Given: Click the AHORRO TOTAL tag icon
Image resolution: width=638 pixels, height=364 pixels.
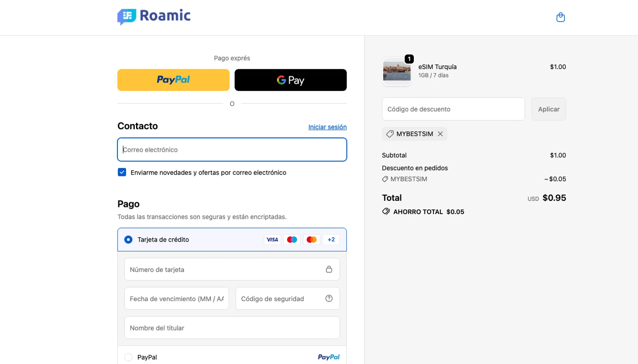Looking at the screenshot, I should (x=386, y=211).
